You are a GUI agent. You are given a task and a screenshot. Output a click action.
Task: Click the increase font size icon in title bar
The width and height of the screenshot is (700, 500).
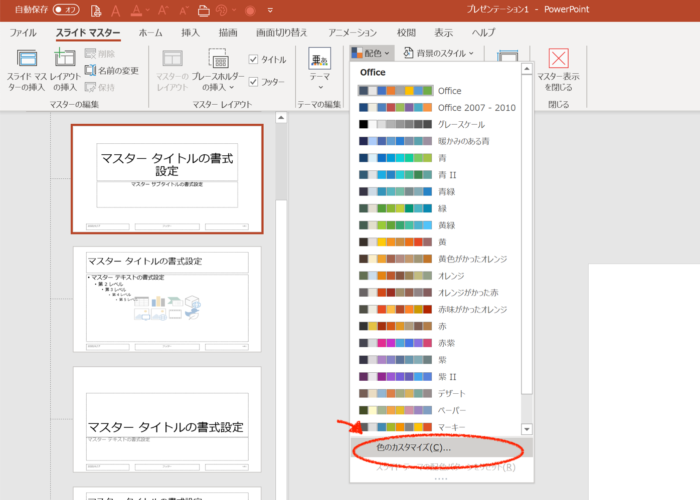(163, 10)
